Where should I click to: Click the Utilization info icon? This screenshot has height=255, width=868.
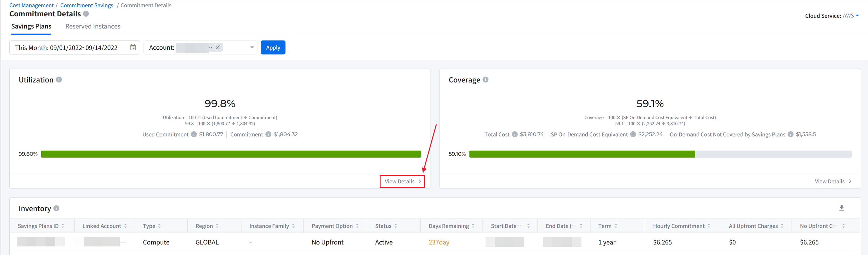(x=59, y=80)
